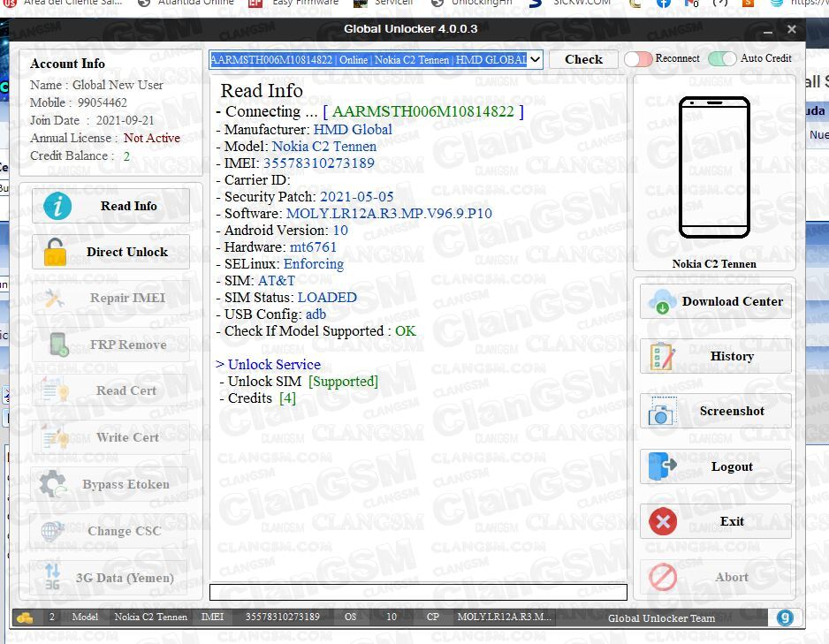
Task: Click the SELinux Enforcing value
Action: tap(314, 263)
